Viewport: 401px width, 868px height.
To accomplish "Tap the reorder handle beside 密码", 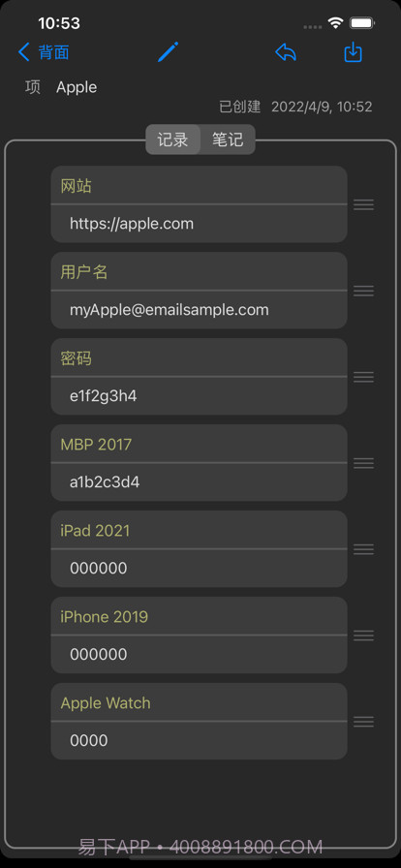I will pos(363,377).
